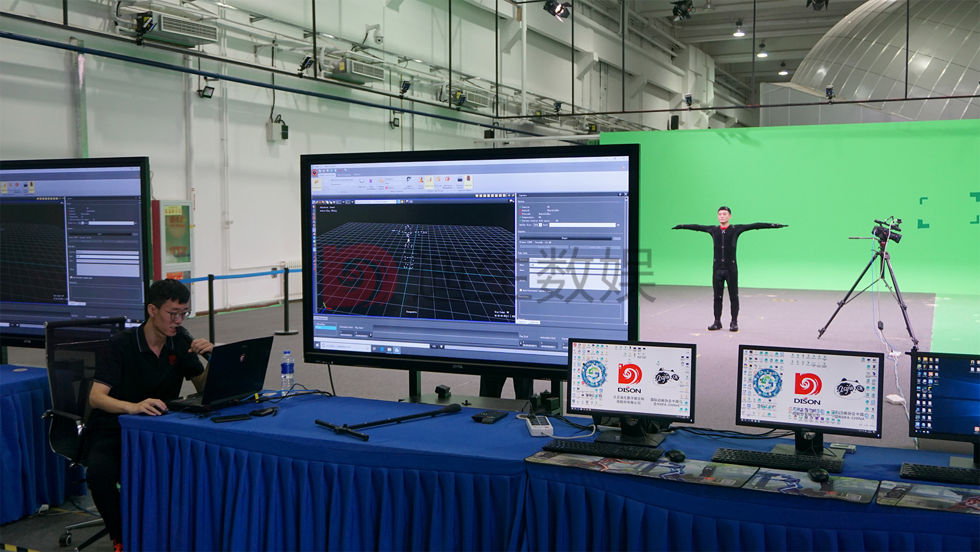Open the Edge browser from the taskbar
Viewport: 980px width, 552px height.
click(x=382, y=349)
